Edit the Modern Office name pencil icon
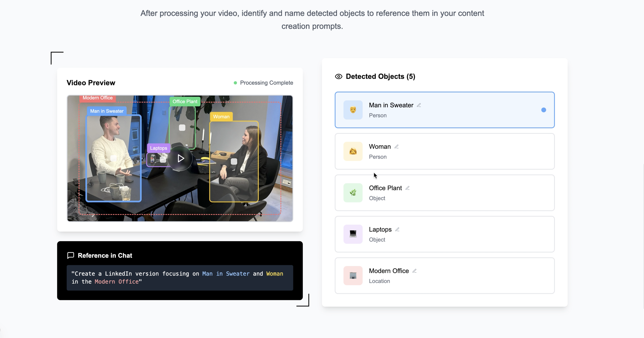Viewport: 644px width, 338px height. [415, 271]
